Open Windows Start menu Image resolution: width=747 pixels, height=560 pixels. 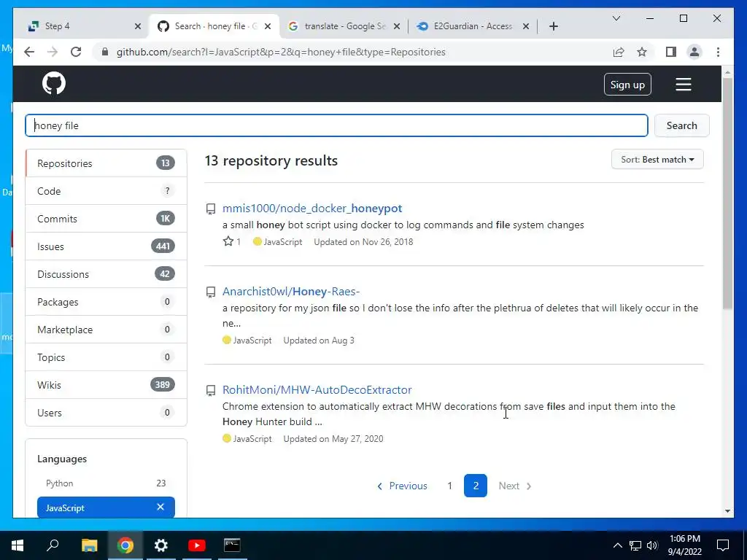click(x=18, y=545)
